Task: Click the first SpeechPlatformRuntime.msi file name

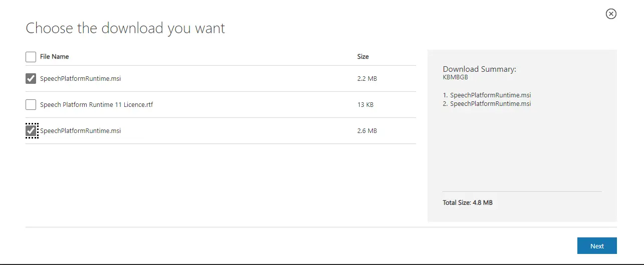Action: tap(80, 79)
